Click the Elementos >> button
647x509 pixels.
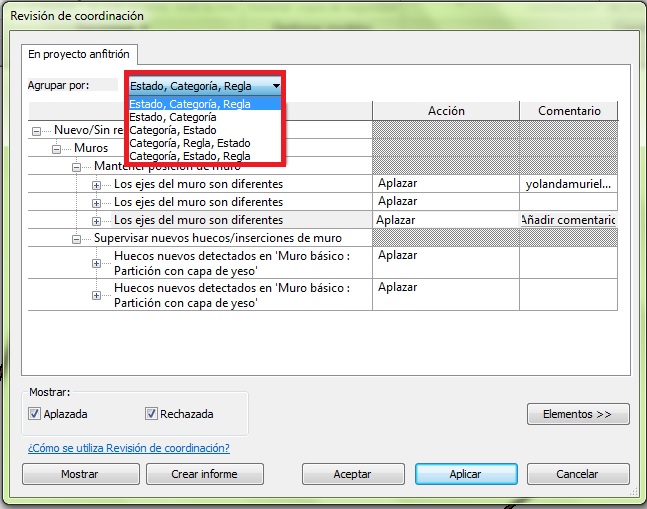578,414
